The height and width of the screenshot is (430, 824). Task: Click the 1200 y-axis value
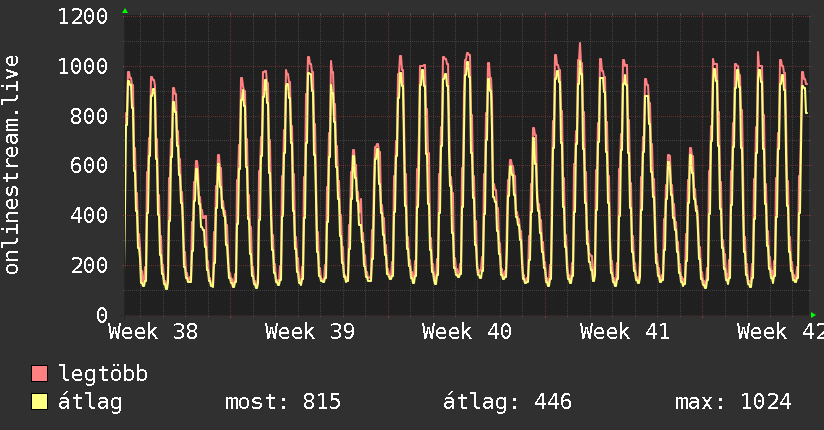click(83, 17)
